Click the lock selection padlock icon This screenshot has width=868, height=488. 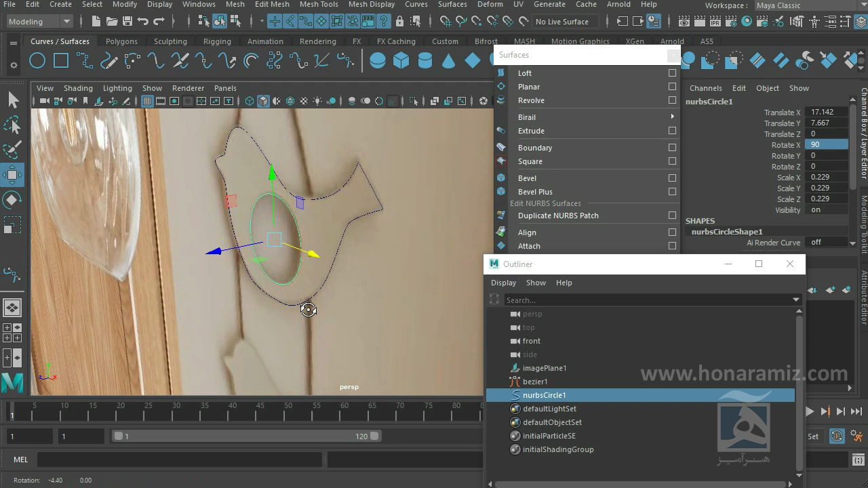[x=399, y=21]
